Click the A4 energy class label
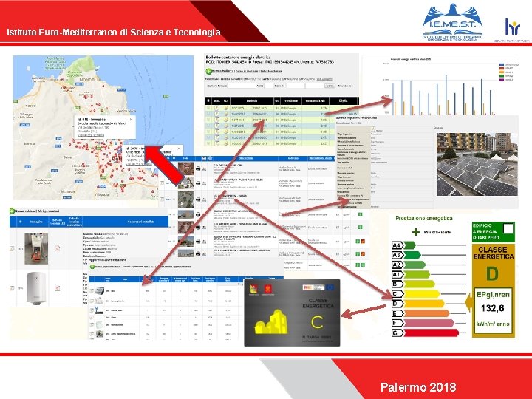532x399 pixels. click(398, 245)
